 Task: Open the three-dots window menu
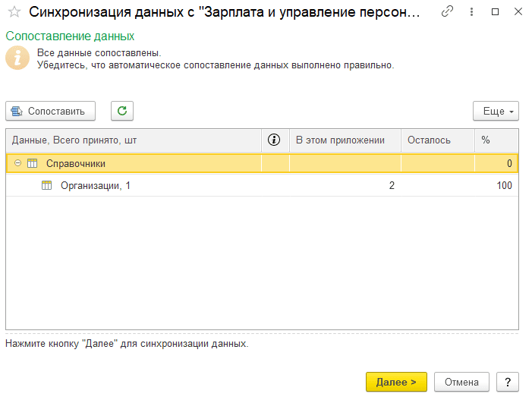472,12
